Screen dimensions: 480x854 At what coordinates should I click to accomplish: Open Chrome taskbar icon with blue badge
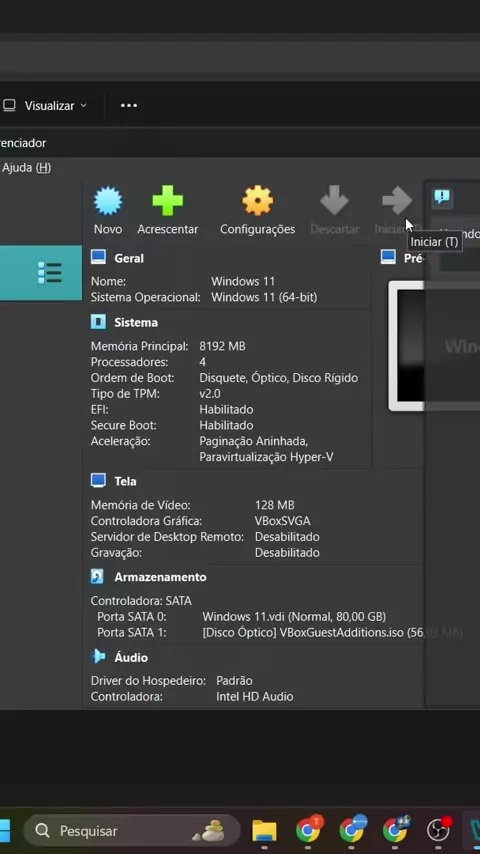tap(352, 829)
